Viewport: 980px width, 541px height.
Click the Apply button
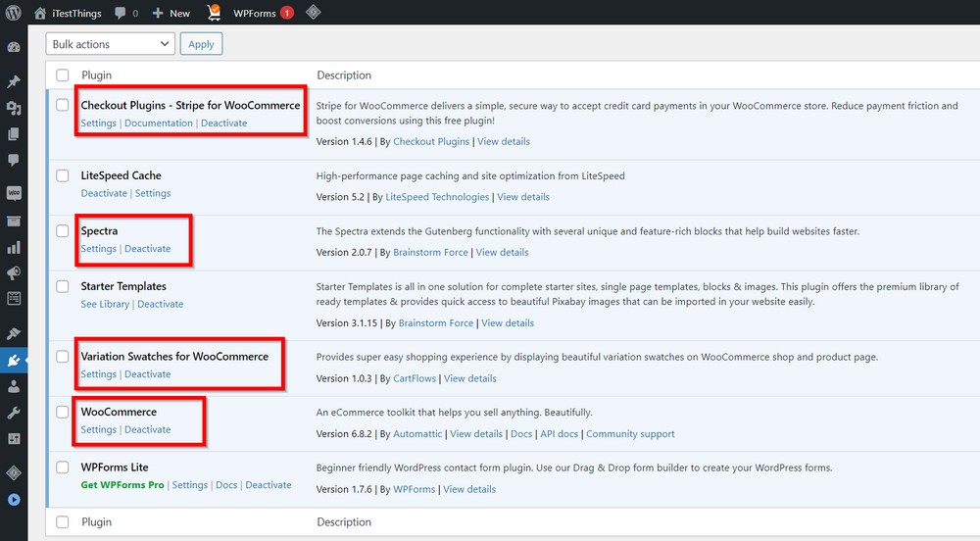pyautogui.click(x=201, y=44)
